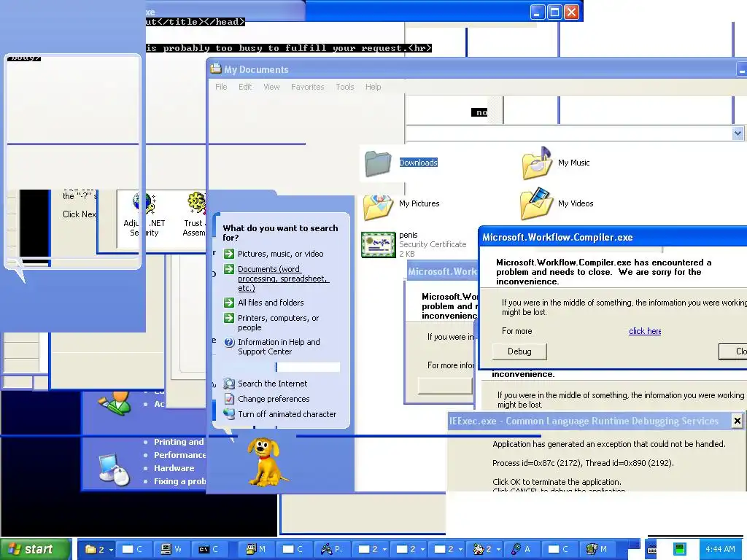The image size is (747, 560).
Task: Switch to the 'A' taskbar button
Action: coord(521,549)
